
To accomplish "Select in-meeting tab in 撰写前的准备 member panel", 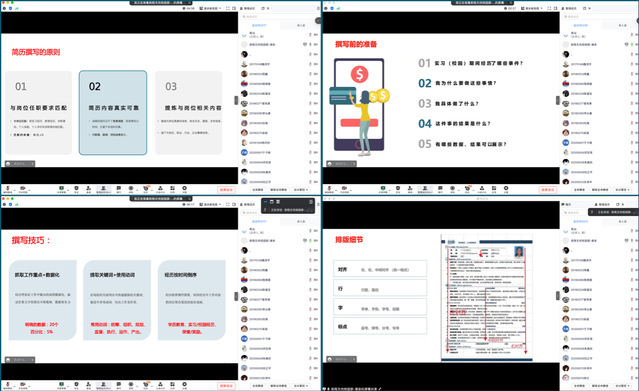I will click(x=581, y=25).
